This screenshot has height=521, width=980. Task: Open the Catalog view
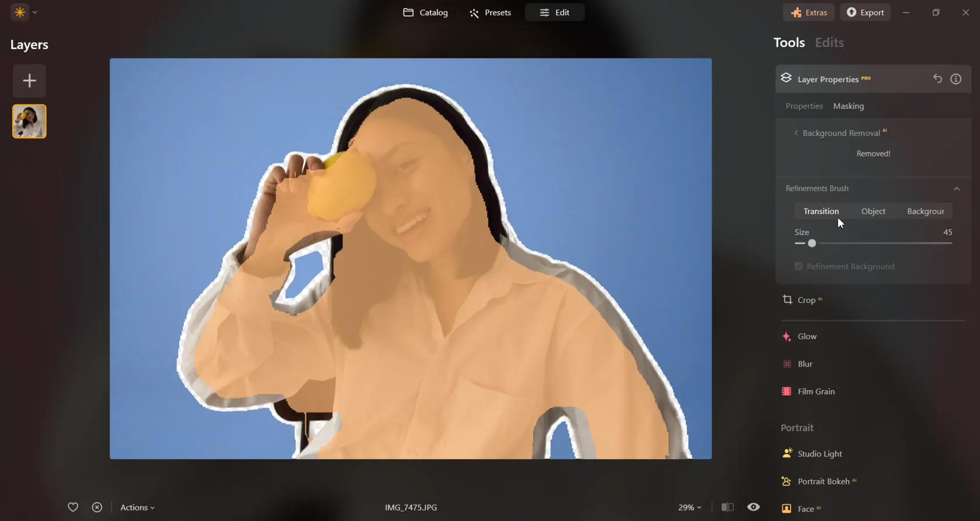click(x=425, y=12)
